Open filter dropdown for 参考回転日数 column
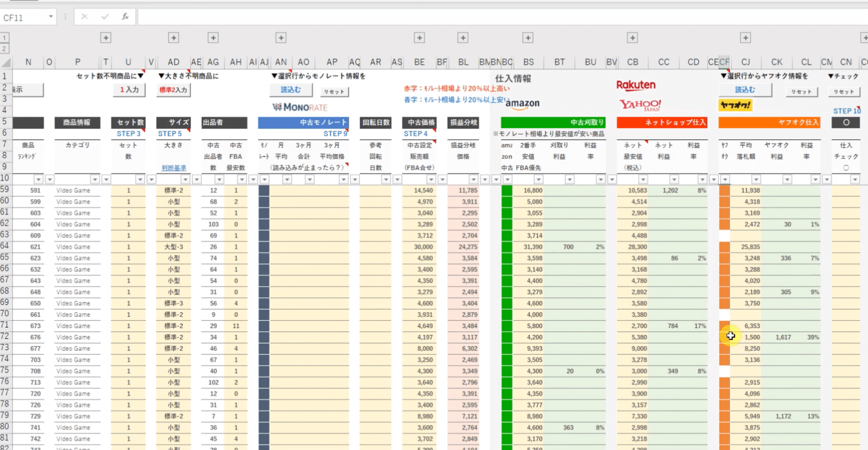 click(386, 179)
